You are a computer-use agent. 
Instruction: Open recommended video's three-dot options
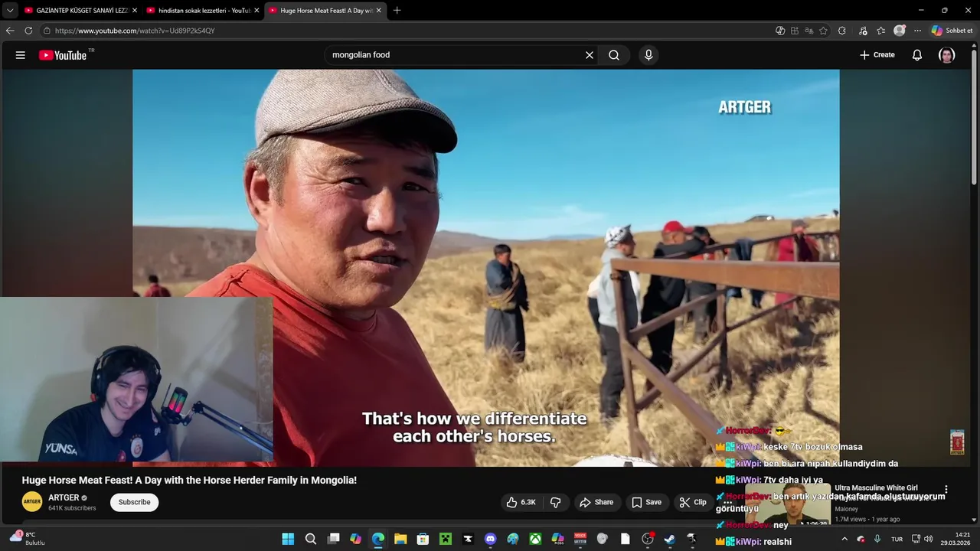tap(946, 489)
